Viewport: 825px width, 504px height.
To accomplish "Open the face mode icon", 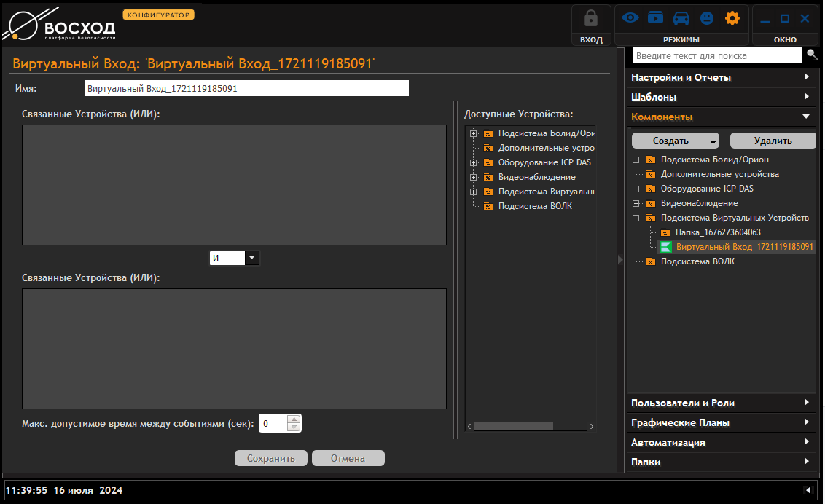I will point(707,18).
